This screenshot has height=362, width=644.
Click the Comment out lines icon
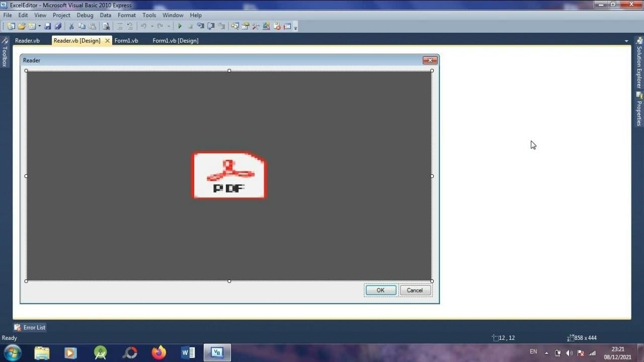[x=120, y=26]
